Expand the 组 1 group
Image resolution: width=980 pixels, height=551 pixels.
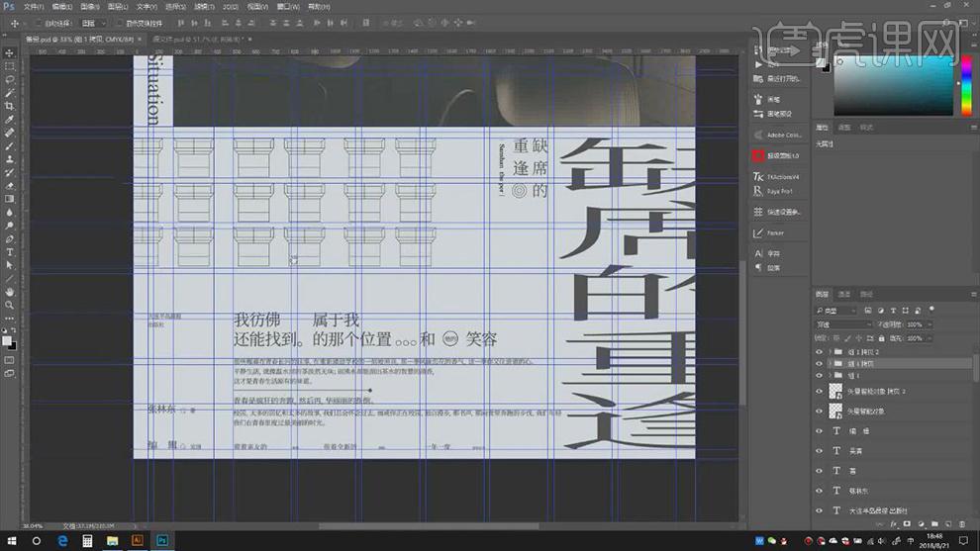click(830, 376)
